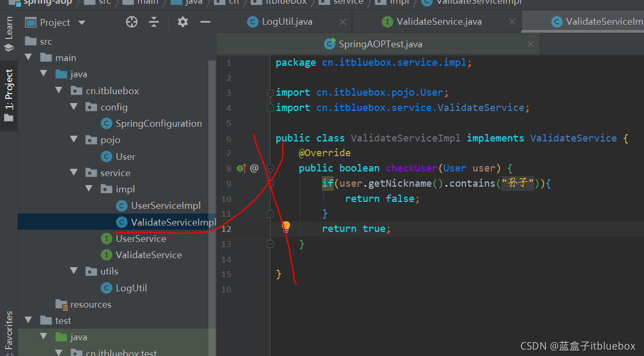Open the Learn tool window

tap(8, 34)
